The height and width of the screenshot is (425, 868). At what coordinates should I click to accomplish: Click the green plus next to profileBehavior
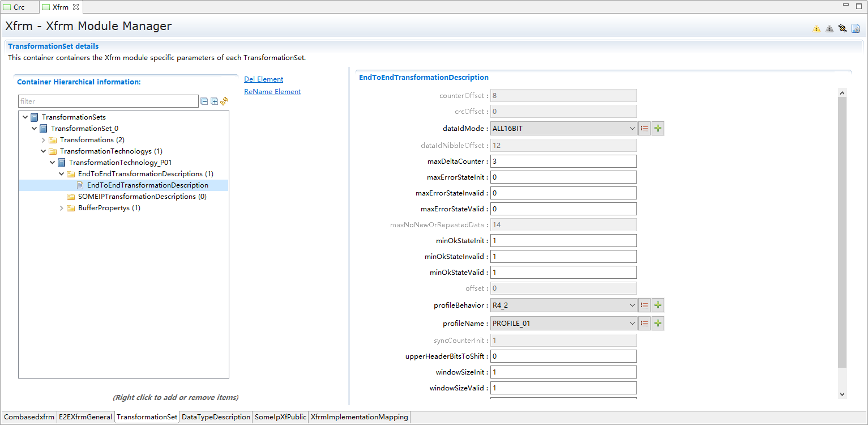pyautogui.click(x=658, y=305)
